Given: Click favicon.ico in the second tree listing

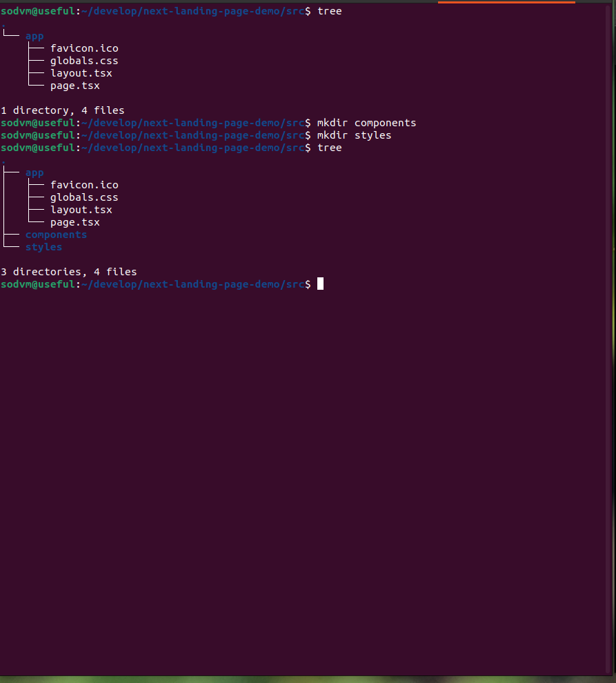Looking at the screenshot, I should click(x=84, y=184).
